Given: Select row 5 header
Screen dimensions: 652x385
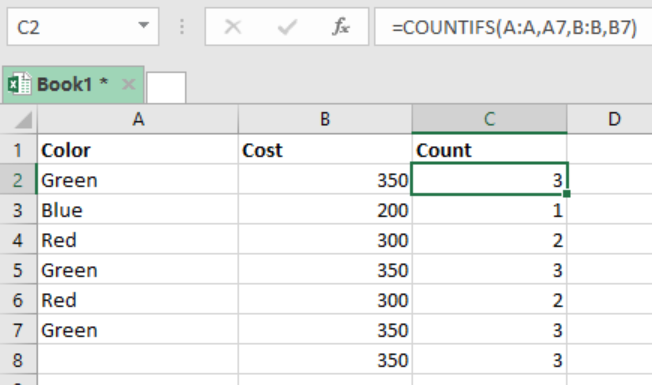Looking at the screenshot, I should [18, 269].
